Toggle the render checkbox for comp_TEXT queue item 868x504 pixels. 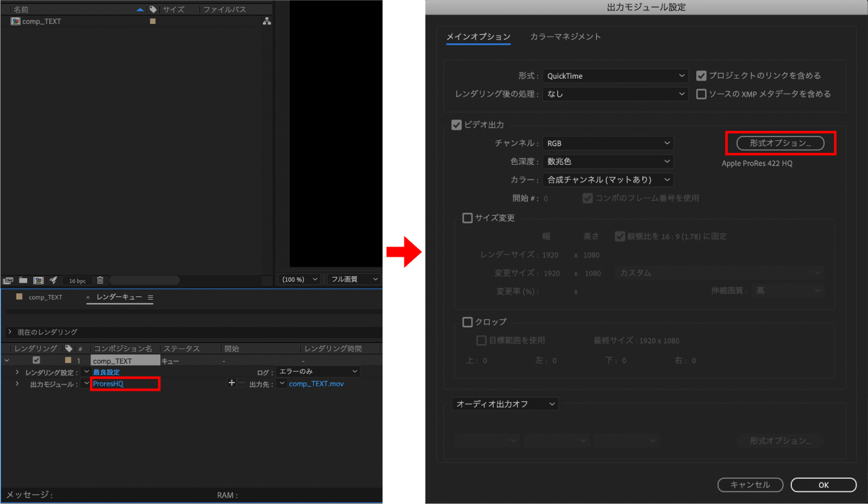click(x=36, y=361)
